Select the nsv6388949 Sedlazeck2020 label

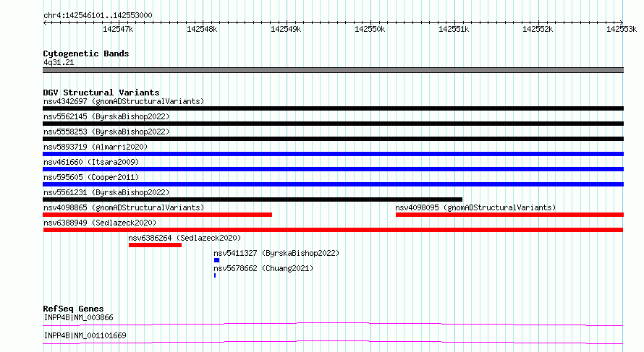(x=100, y=223)
